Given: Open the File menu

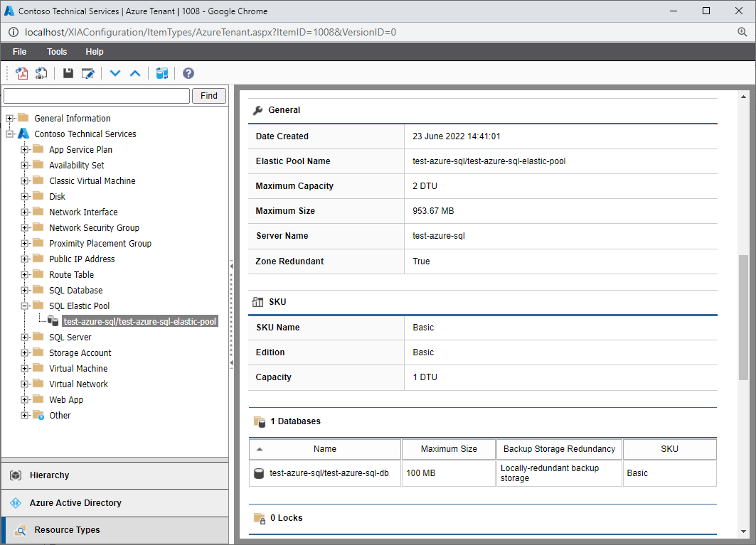Looking at the screenshot, I should (x=20, y=52).
